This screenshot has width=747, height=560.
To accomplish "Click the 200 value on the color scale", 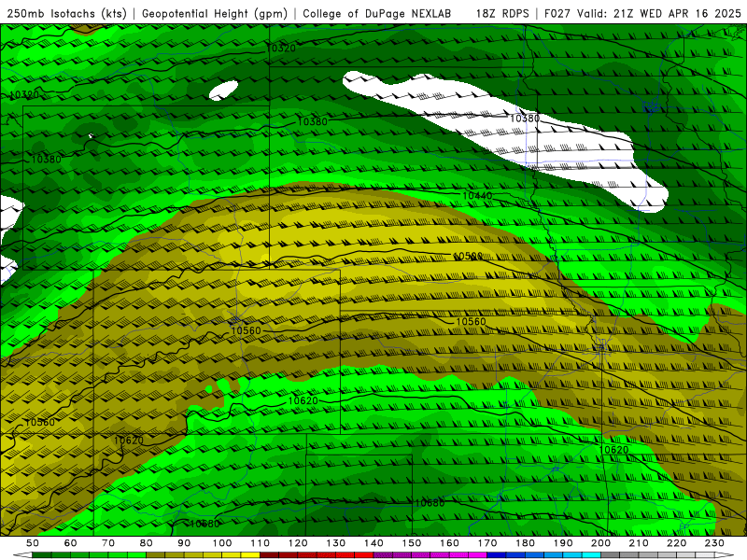I will click(601, 543).
